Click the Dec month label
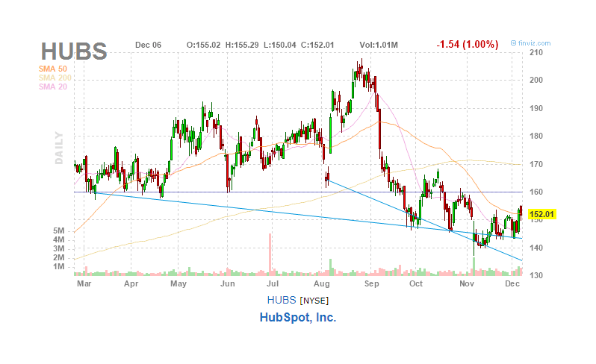 pos(512,284)
